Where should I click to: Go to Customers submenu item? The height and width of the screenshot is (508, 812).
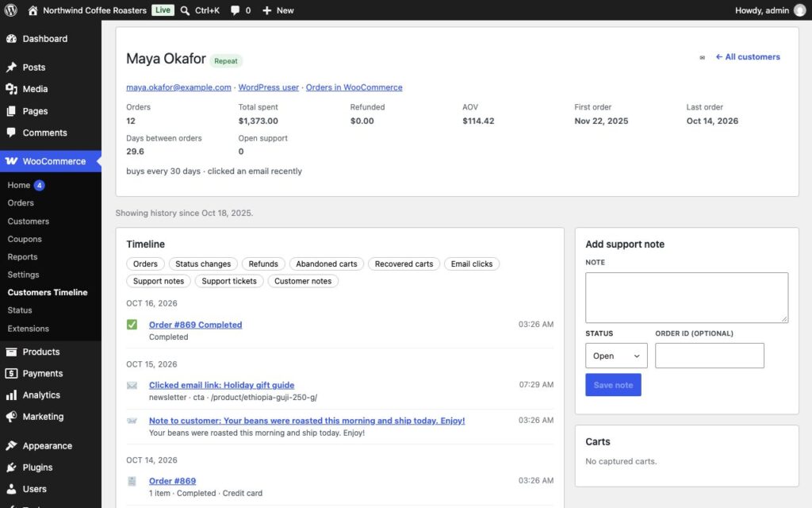pos(29,221)
